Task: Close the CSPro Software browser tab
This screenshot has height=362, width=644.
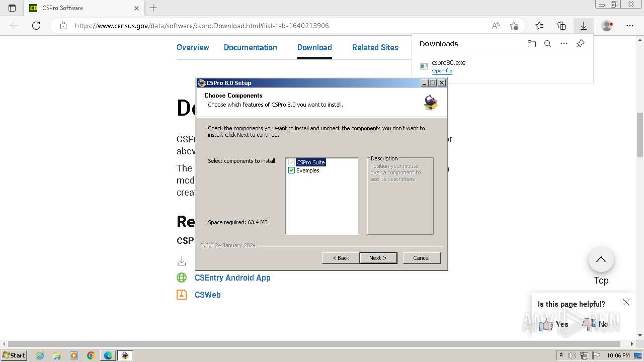Action: pos(137,8)
